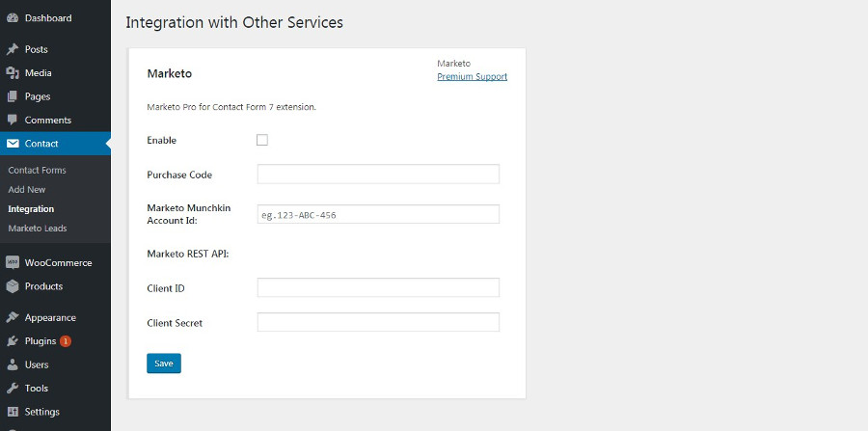Select Add New under Contact
868x431 pixels.
pos(27,190)
